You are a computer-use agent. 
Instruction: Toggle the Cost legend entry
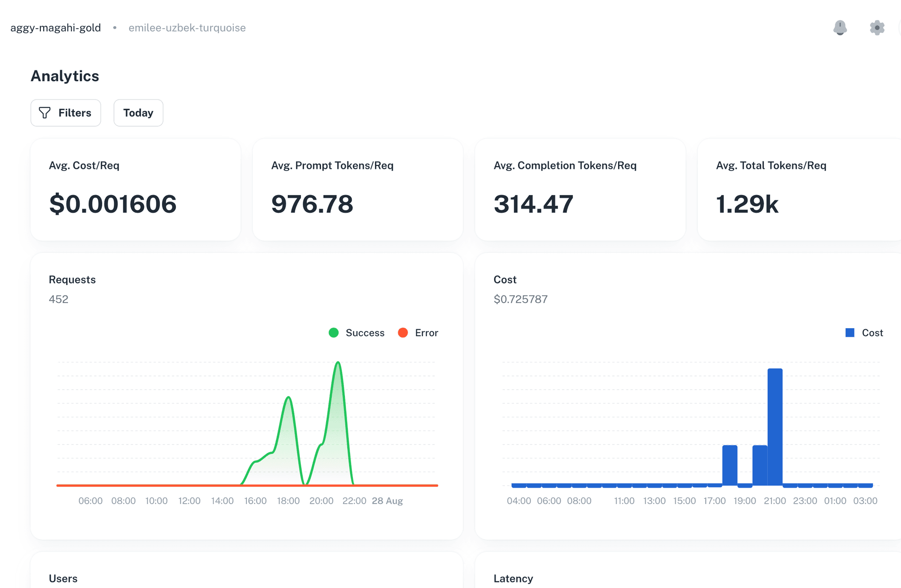click(864, 333)
